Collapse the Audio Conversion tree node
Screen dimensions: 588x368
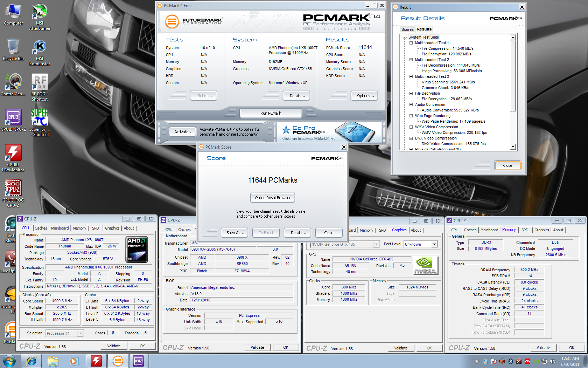[x=411, y=104]
